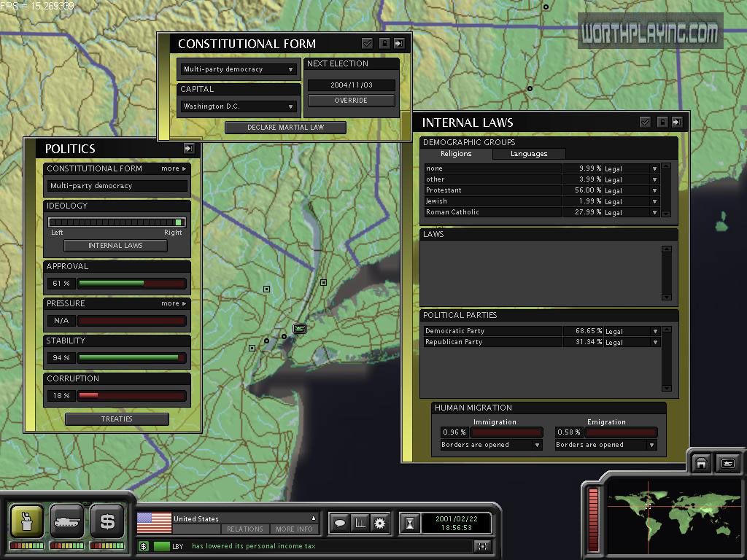Open the statistics bar chart icon
The image size is (747, 560).
click(x=360, y=523)
